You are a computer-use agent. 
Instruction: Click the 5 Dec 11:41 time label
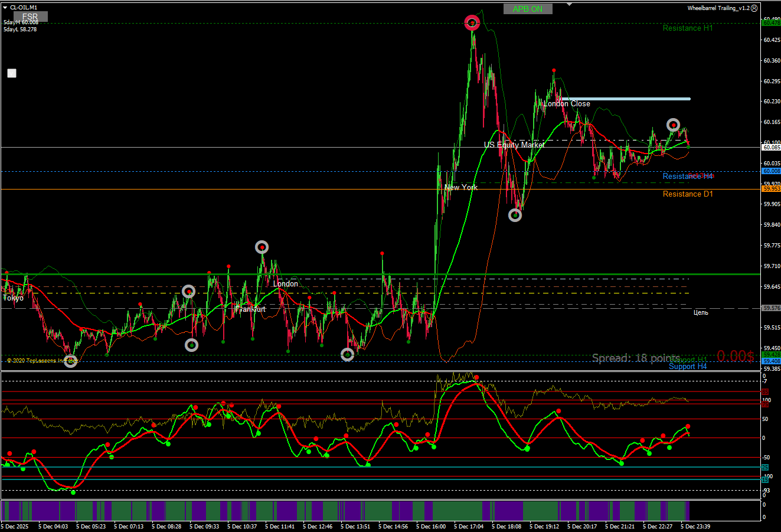pos(280,526)
